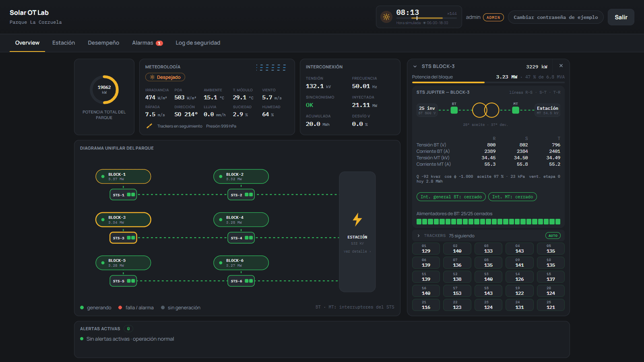Open the Estación tab
Screen dimensions: 644x362
[64, 43]
